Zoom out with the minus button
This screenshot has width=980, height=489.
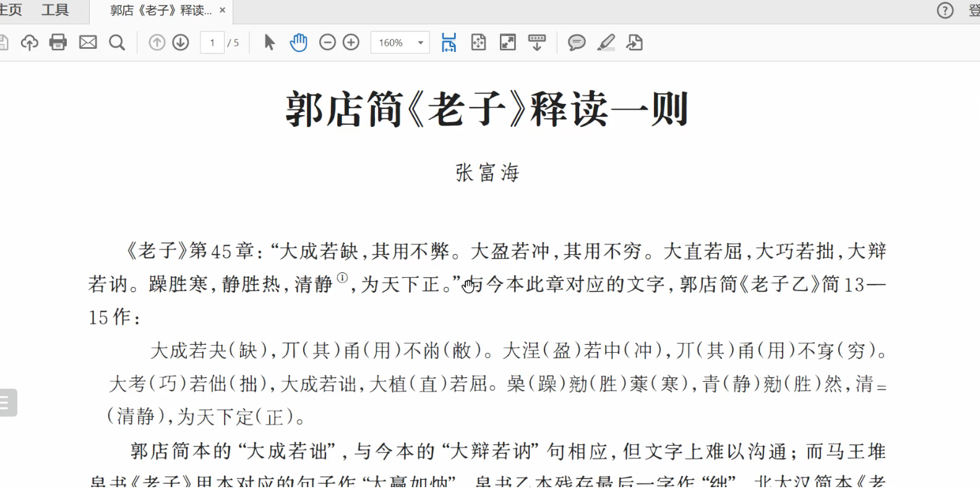coord(327,43)
